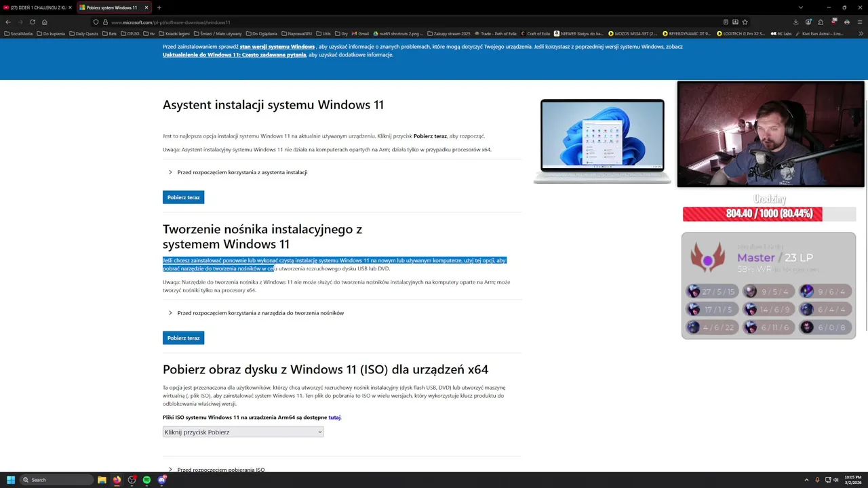This screenshot has width=868, height=488.
Task: Open the browser application menu
Action: click(x=860, y=22)
